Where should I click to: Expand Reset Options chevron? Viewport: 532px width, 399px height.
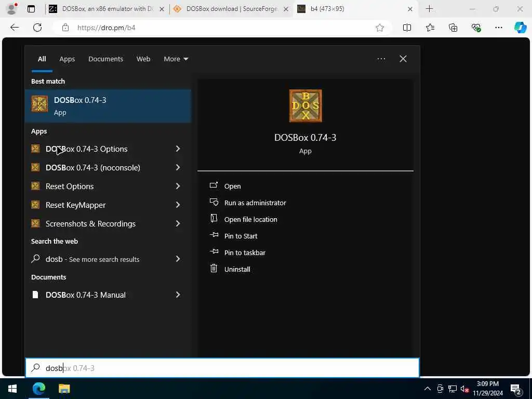point(178,186)
